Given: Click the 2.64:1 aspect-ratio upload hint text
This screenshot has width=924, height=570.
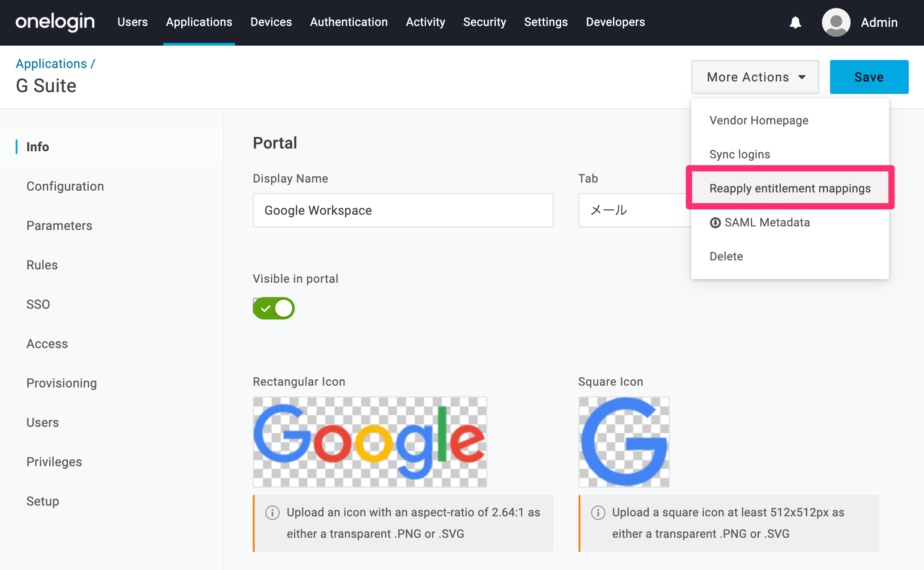Looking at the screenshot, I should [x=413, y=523].
